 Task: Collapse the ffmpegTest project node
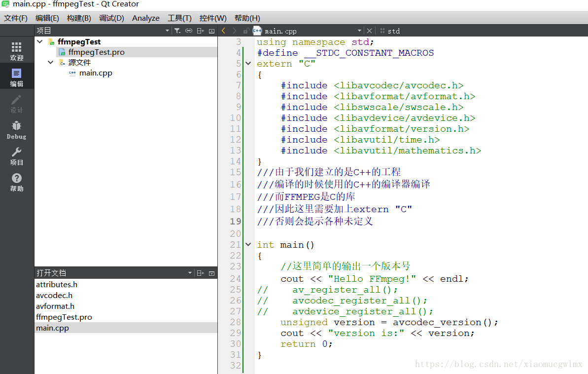click(x=40, y=41)
